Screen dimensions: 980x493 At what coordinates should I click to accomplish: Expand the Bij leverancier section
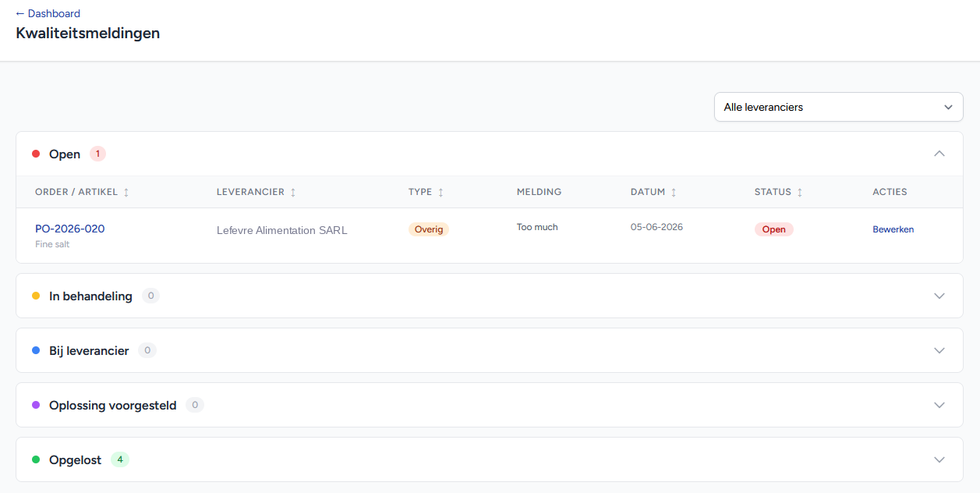point(490,350)
